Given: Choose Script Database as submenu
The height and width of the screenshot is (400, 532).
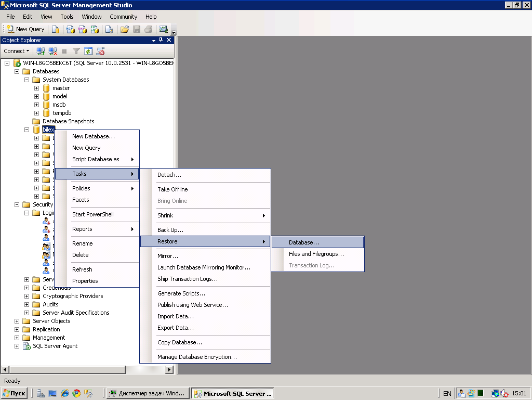Looking at the screenshot, I should (x=97, y=159).
